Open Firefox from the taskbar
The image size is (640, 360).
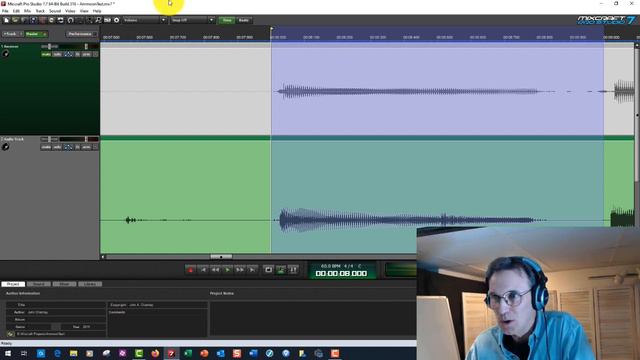coord(155,353)
